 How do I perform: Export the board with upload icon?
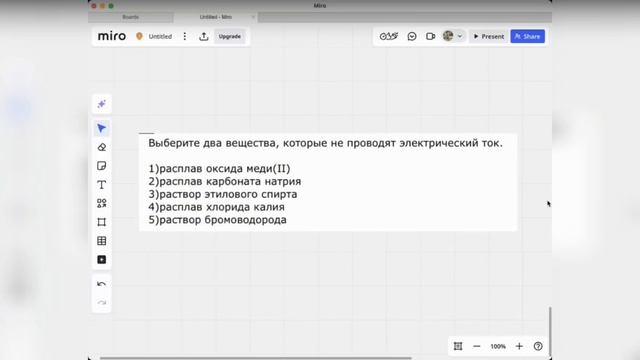204,36
